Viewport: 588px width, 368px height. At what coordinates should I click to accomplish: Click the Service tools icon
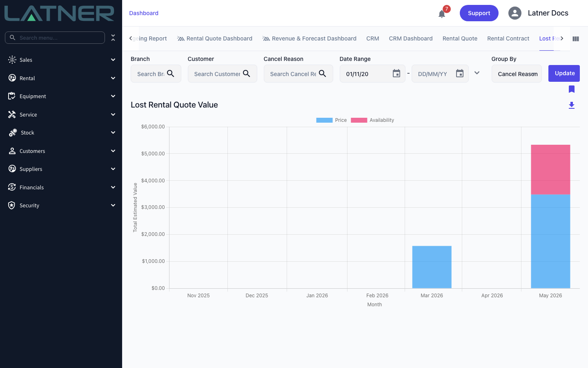tap(12, 114)
